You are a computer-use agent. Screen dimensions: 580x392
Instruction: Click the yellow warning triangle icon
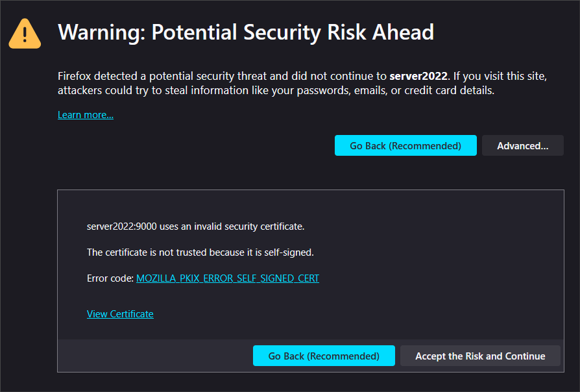pos(25,34)
